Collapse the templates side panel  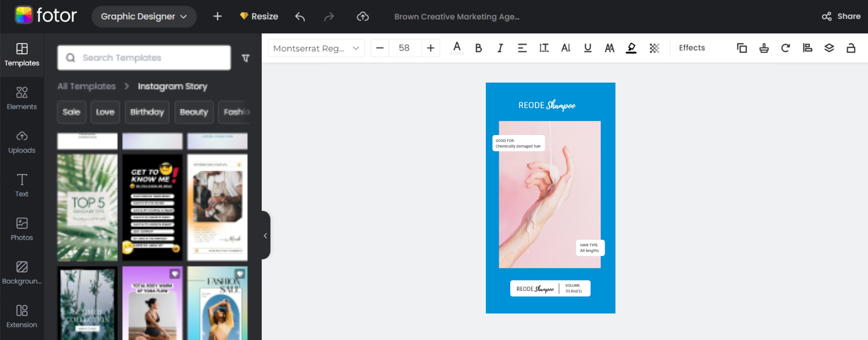click(266, 235)
